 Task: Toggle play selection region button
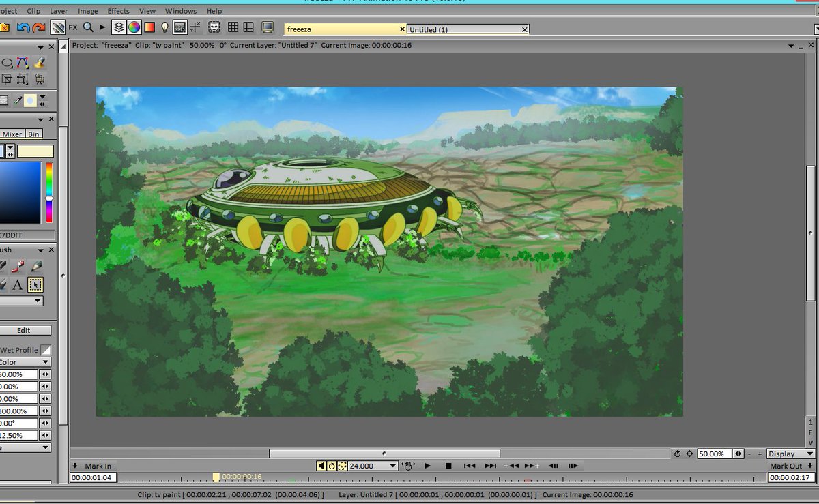tap(343, 466)
